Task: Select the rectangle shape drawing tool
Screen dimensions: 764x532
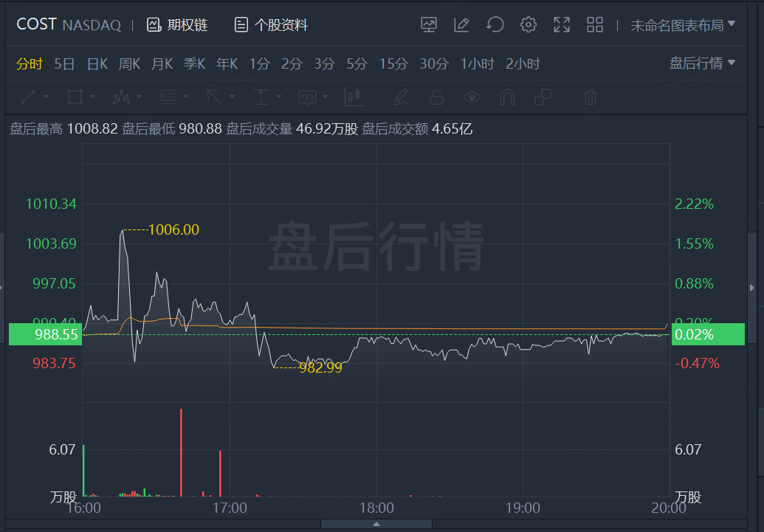Action: 75,97
